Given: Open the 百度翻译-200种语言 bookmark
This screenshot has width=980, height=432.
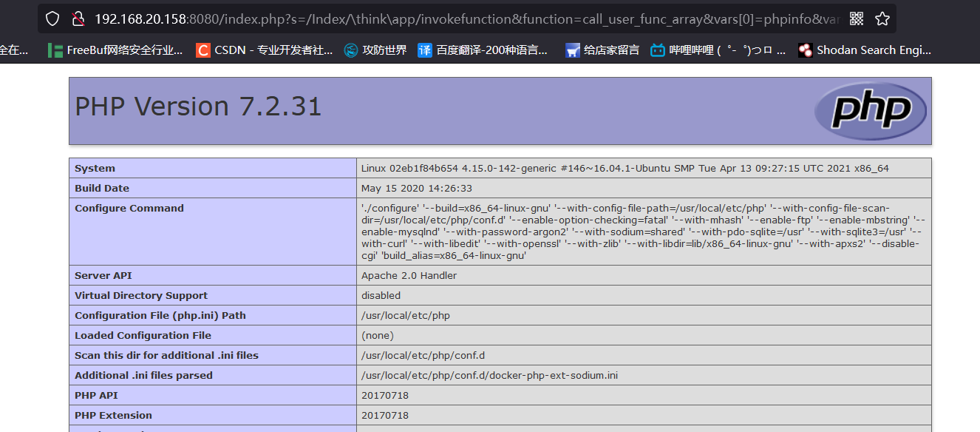Looking at the screenshot, I should click(483, 50).
